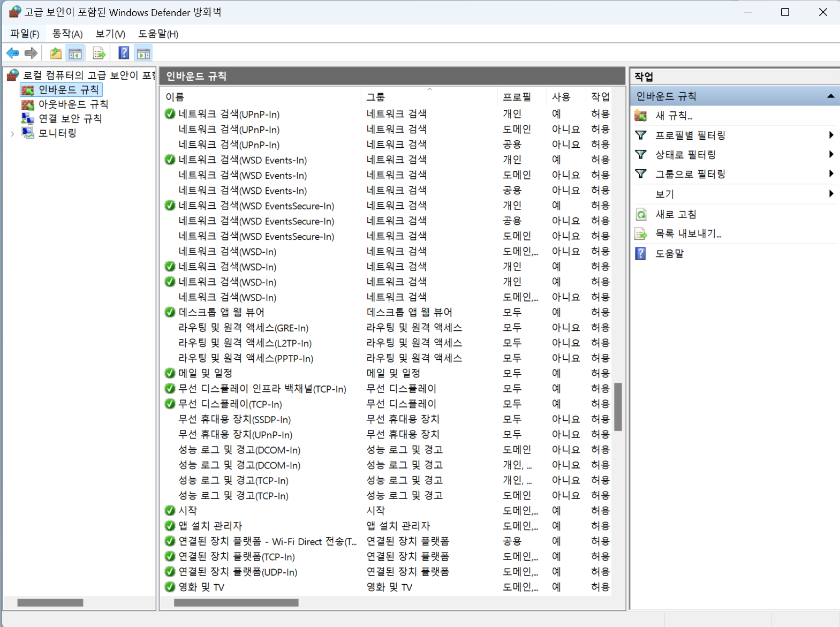Select rule 라우팅 및 원격 액세스(PPTP-In)
Screen dimensions: 840x627
click(246, 358)
